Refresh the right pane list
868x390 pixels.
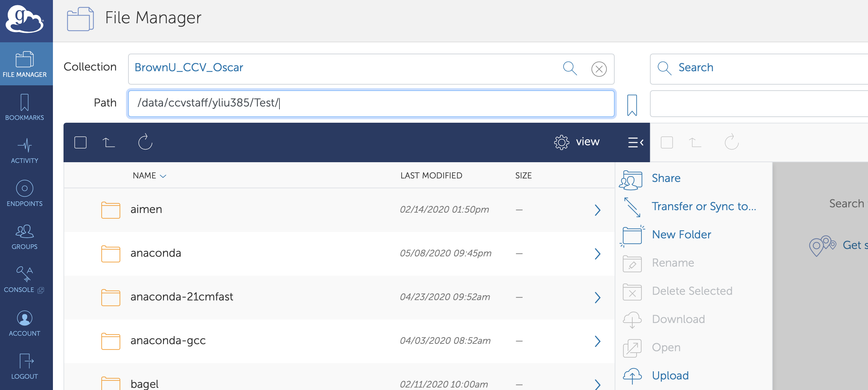coord(731,142)
